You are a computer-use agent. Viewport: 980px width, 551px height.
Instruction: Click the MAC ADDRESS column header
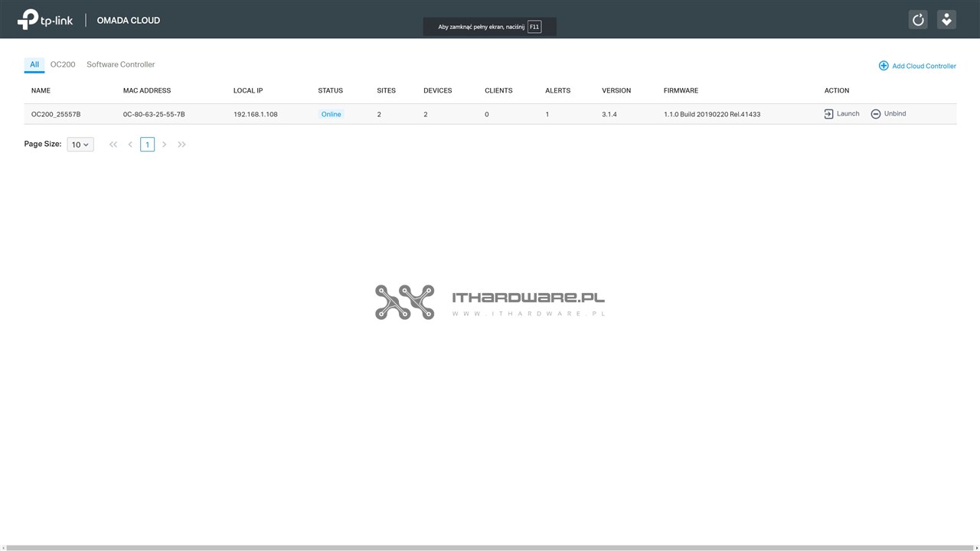[147, 91]
